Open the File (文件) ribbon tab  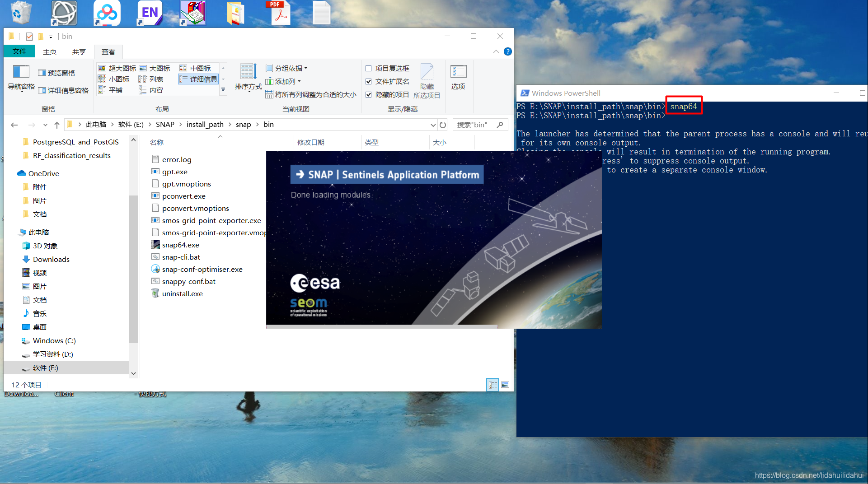pyautogui.click(x=19, y=51)
